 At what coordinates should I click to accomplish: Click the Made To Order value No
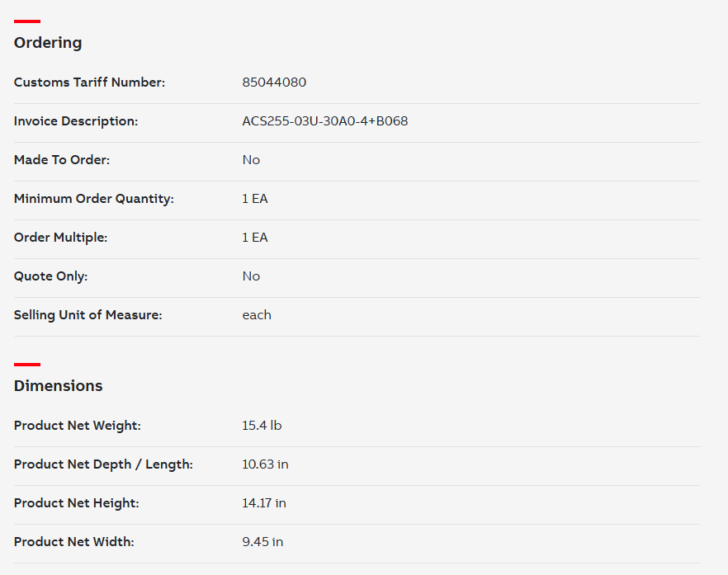(251, 160)
